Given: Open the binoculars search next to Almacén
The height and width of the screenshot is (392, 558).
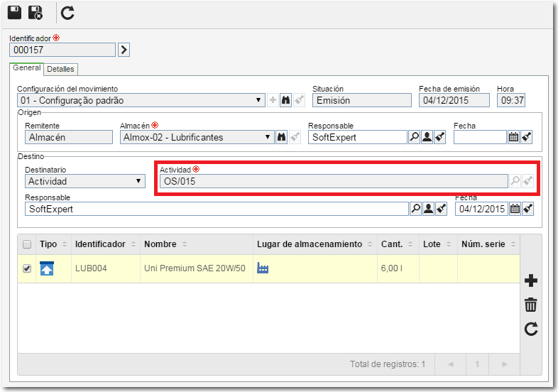Looking at the screenshot, I should click(x=282, y=137).
